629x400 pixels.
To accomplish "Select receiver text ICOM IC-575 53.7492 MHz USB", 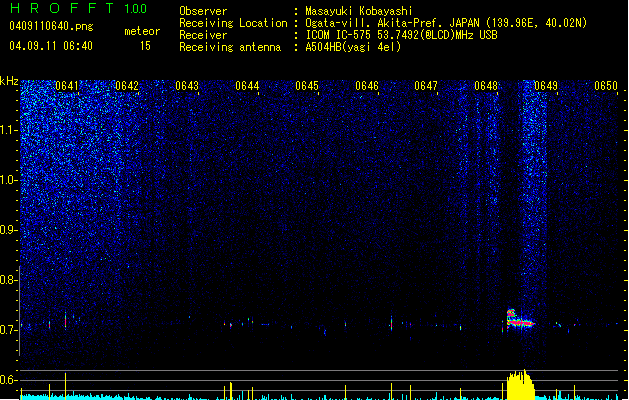I will coord(401,35).
